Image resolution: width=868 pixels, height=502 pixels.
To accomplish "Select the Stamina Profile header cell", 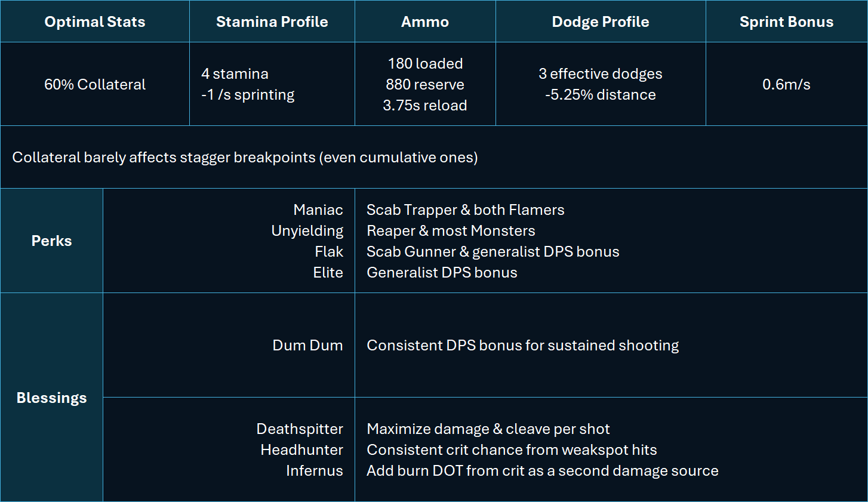I will click(272, 21).
